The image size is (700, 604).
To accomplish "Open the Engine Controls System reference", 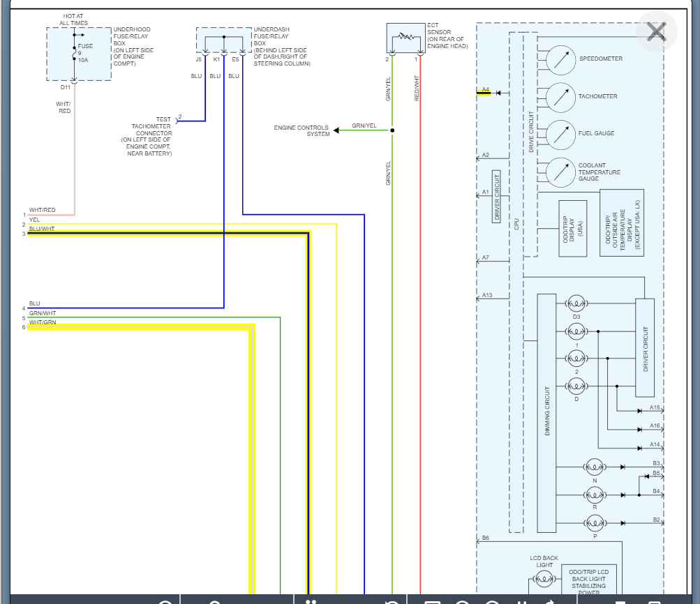I will 301,130.
